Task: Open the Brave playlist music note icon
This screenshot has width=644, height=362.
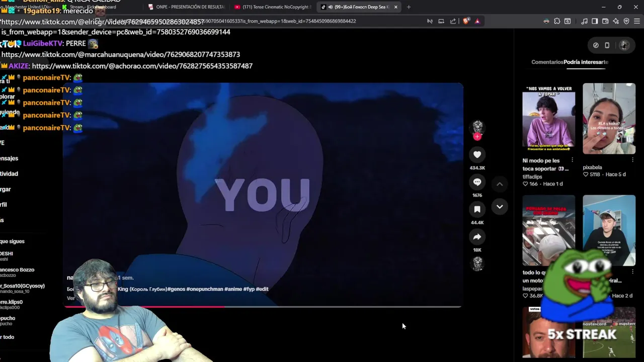Action: [x=584, y=21]
